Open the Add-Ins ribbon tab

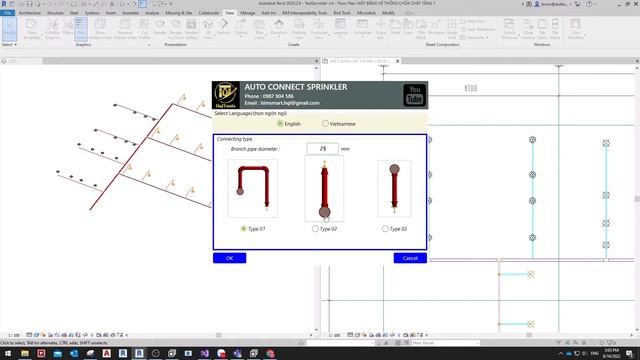[268, 13]
